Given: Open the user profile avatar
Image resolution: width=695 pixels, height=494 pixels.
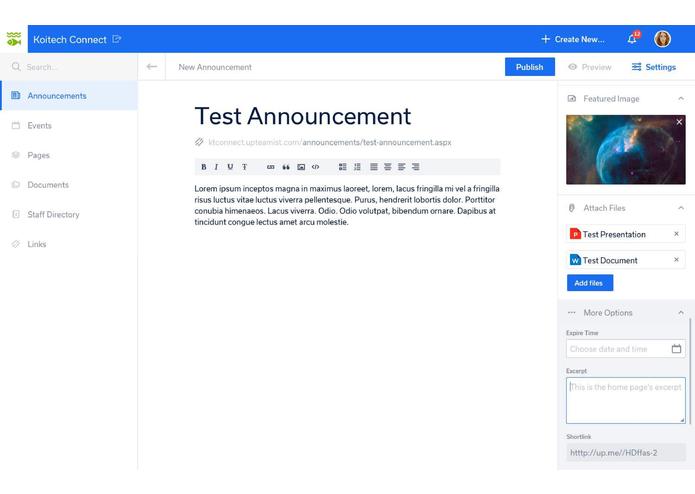Looking at the screenshot, I should coord(662,39).
